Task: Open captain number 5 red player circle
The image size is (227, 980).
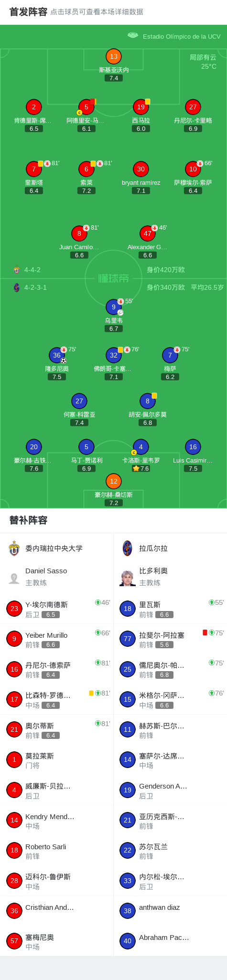Action: [86, 107]
